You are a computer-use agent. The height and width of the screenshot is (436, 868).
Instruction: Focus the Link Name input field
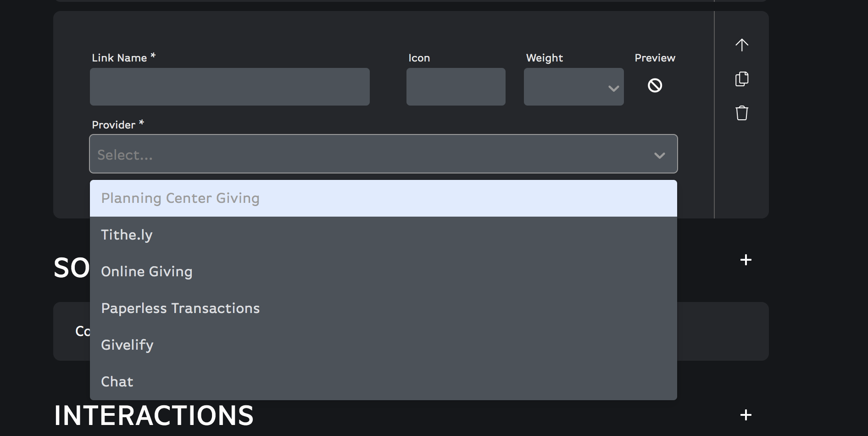pyautogui.click(x=230, y=87)
